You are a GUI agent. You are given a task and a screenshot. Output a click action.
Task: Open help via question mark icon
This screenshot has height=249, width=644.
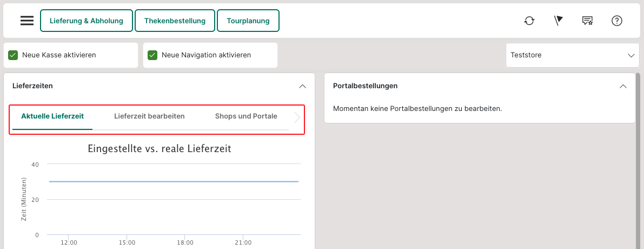coord(617,21)
